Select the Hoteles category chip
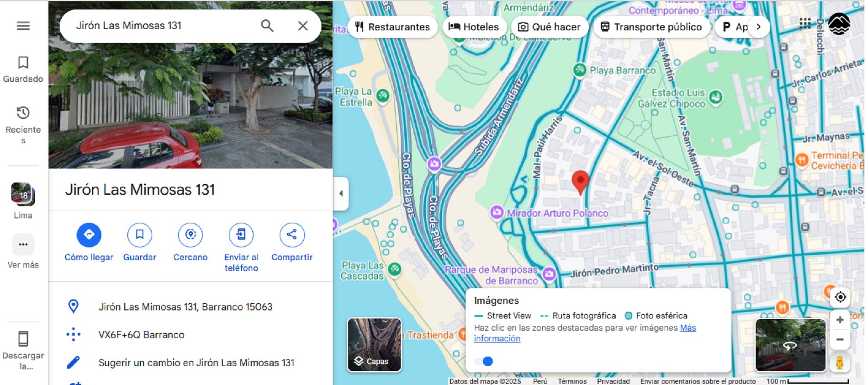 (474, 27)
